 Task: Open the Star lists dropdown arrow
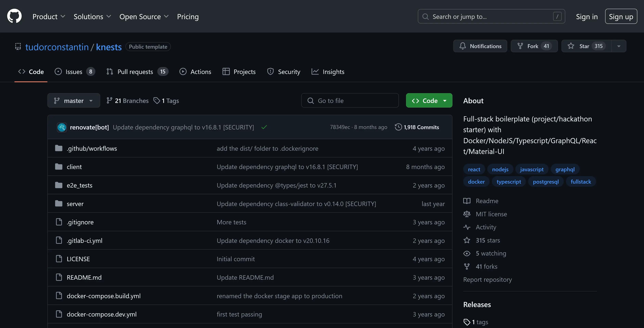(x=619, y=46)
